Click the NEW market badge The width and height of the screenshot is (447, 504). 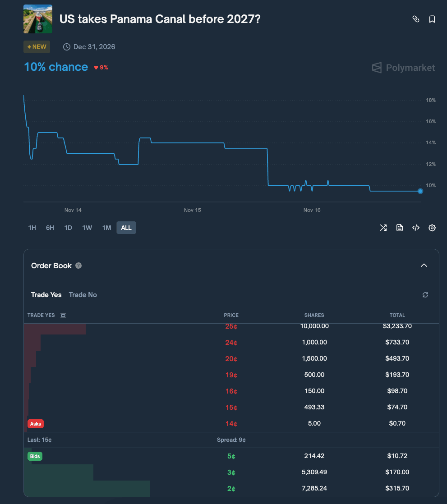coord(37,46)
